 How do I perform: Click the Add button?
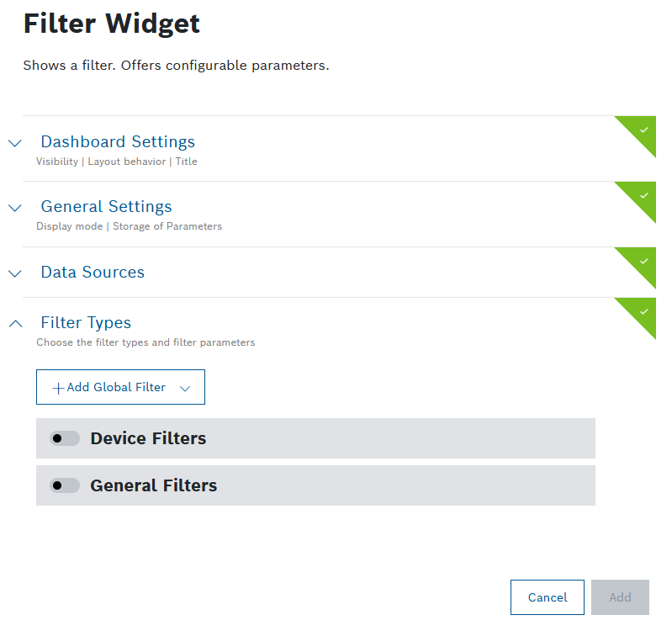620,597
